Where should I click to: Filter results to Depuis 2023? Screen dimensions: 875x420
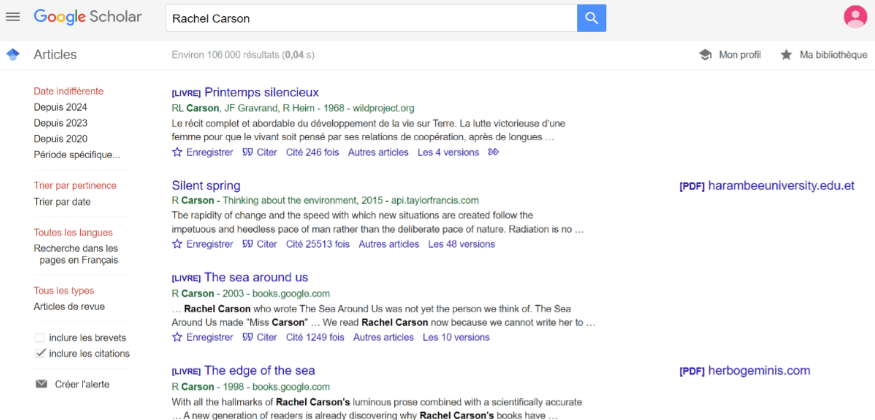click(60, 123)
